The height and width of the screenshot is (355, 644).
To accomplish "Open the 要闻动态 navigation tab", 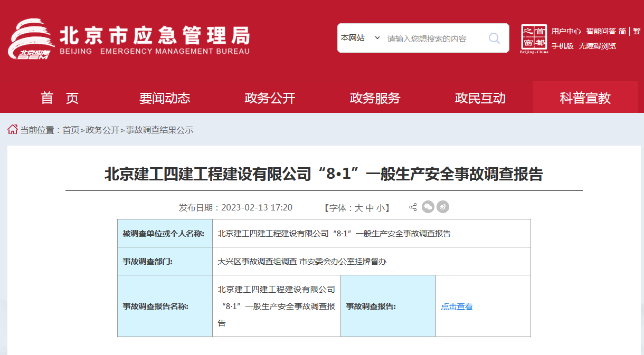I will [x=165, y=98].
